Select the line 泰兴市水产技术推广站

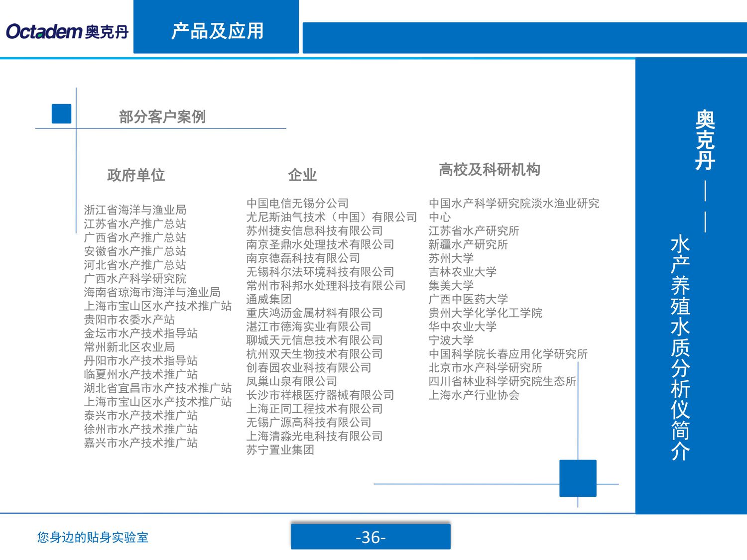click(x=141, y=416)
